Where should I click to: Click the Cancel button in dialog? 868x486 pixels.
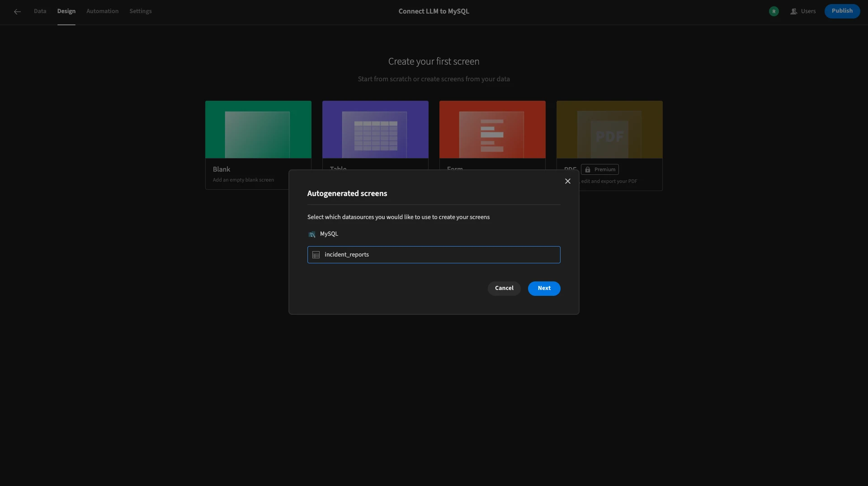pyautogui.click(x=504, y=288)
